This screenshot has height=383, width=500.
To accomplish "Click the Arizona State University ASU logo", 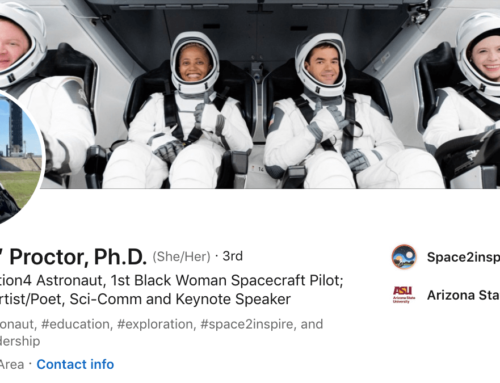I will click(x=404, y=295).
